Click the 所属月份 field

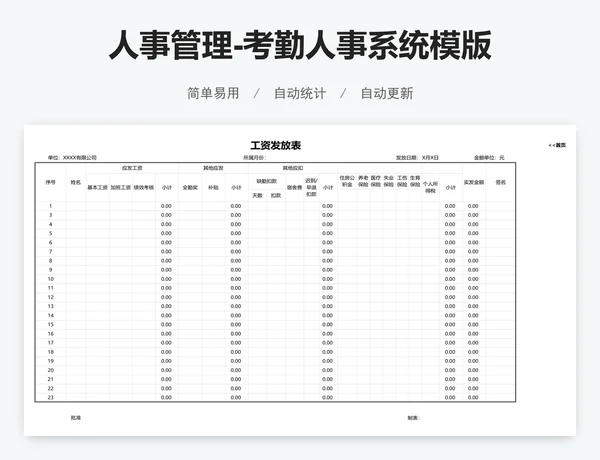point(254,158)
